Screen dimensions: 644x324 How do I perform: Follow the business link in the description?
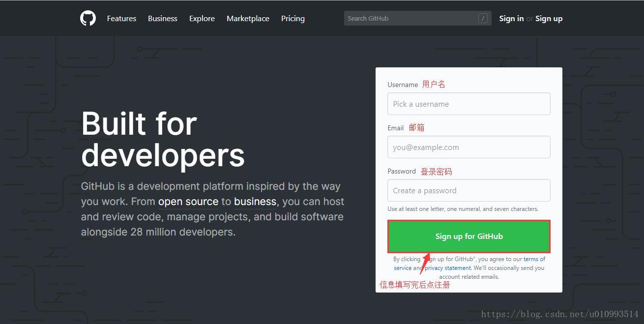(x=255, y=202)
